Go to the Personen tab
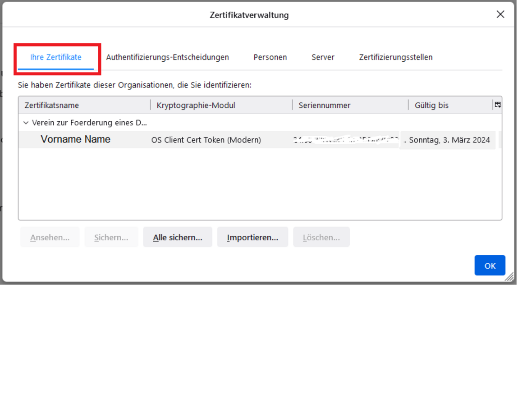The width and height of the screenshot is (532, 399). point(270,57)
